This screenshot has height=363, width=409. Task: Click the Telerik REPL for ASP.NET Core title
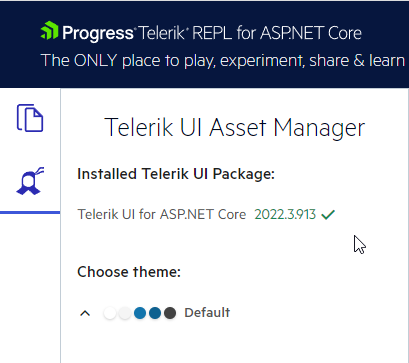[x=250, y=33]
